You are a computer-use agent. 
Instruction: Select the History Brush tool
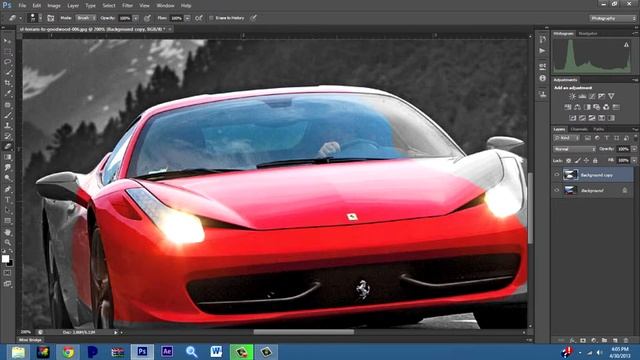click(7, 136)
